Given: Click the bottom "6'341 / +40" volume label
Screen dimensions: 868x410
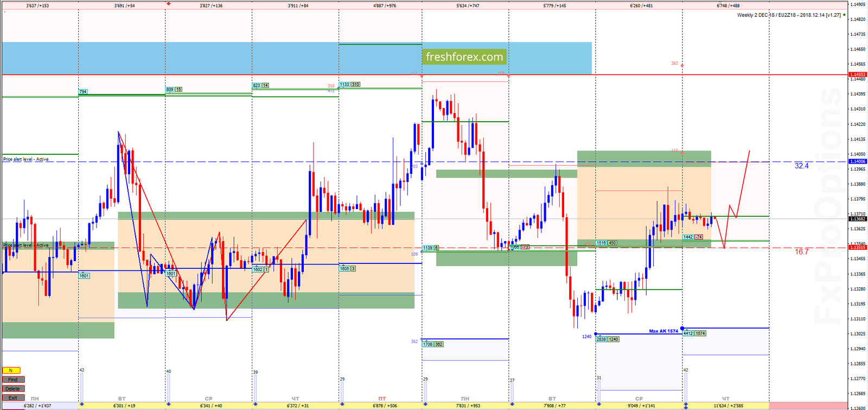Looking at the screenshot, I should (x=211, y=406).
